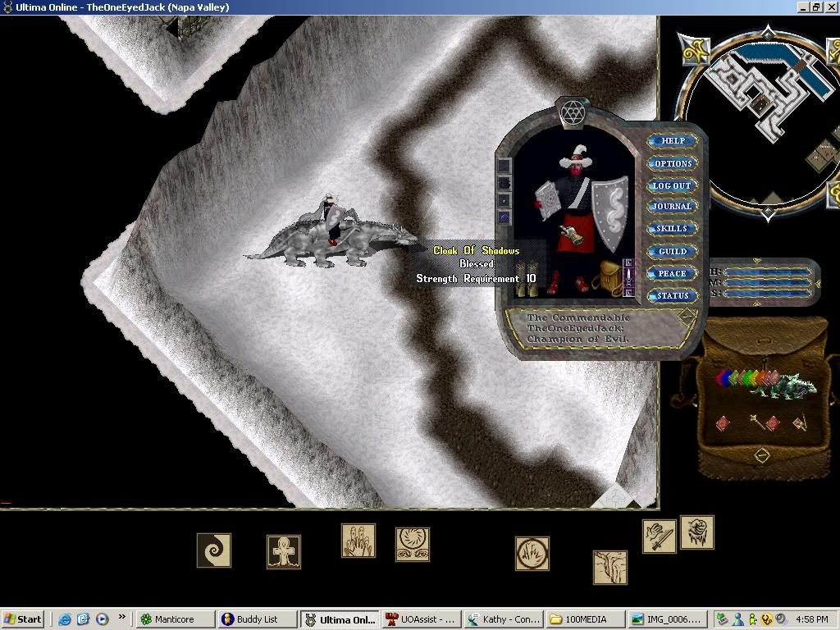Open the STATUS bar window
The height and width of the screenshot is (630, 840).
click(673, 295)
